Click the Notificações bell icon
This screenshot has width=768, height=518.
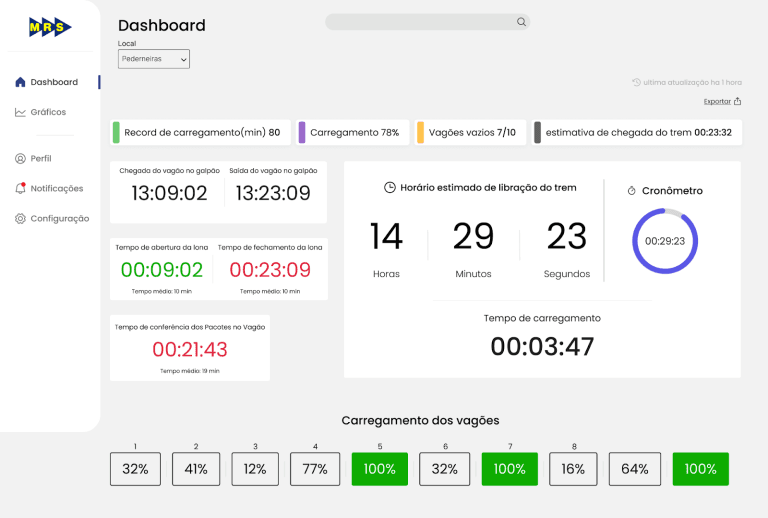[x=20, y=188]
